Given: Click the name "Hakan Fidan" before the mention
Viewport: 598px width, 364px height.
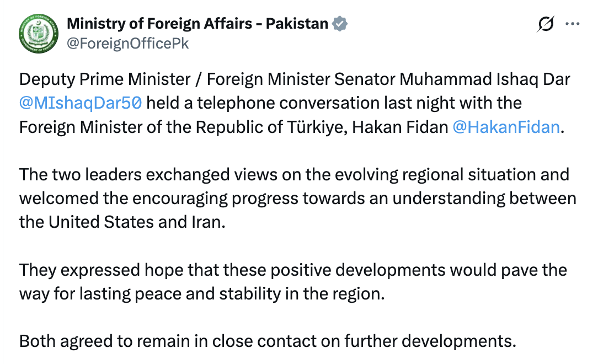Looking at the screenshot, I should pos(400,127).
